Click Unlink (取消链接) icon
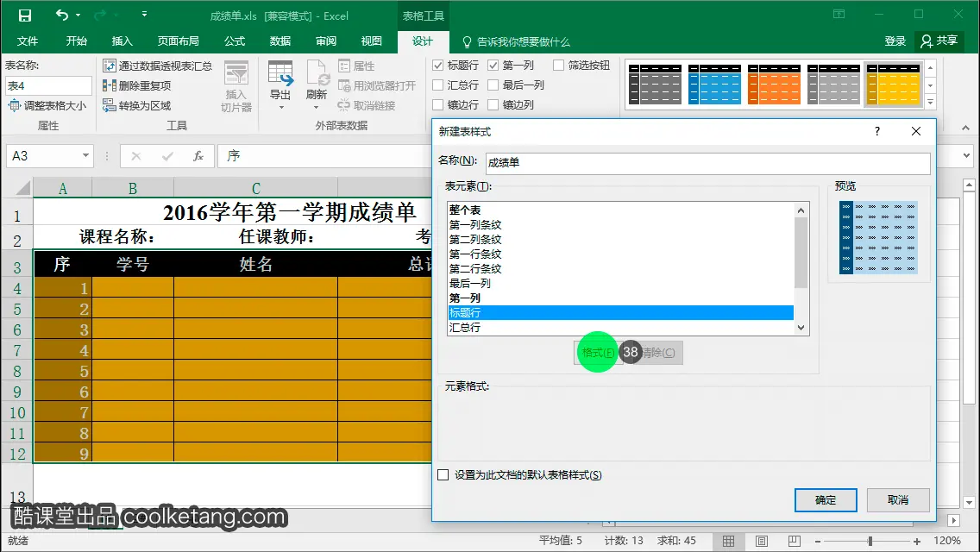The height and width of the screenshot is (552, 980). tap(343, 105)
